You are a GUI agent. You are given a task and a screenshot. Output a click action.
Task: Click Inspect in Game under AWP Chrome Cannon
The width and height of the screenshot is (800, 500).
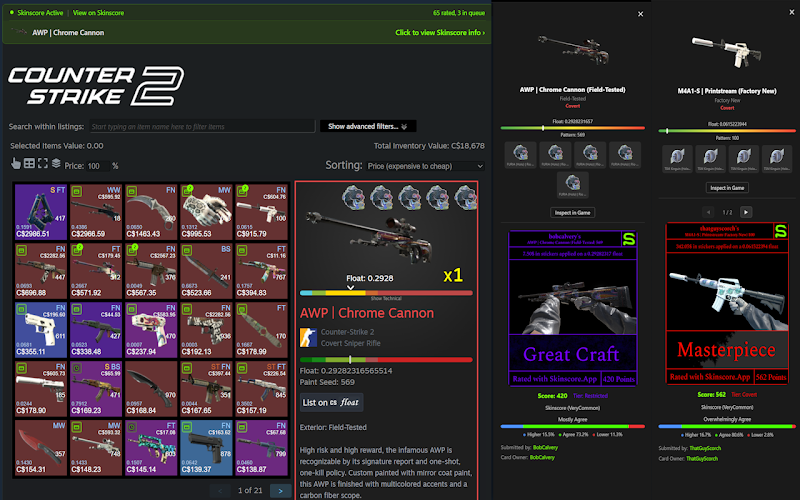coord(572,212)
